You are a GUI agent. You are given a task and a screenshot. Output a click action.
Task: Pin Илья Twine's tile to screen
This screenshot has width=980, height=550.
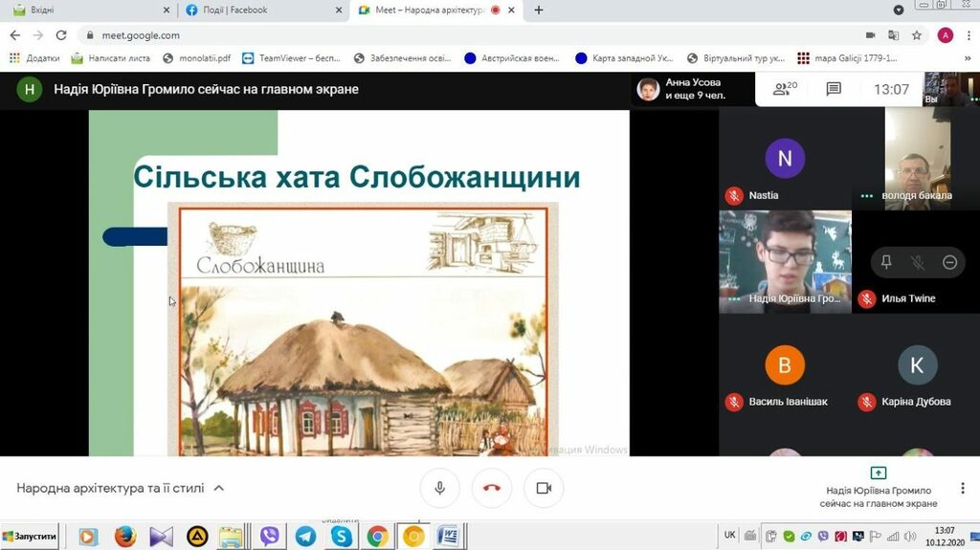[x=886, y=262]
